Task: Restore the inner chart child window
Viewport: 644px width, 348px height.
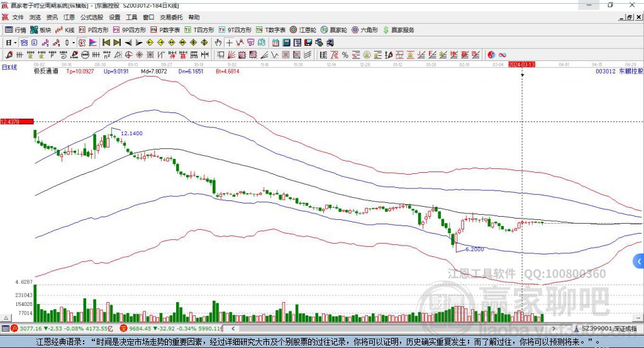Action: pyautogui.click(x=629, y=17)
